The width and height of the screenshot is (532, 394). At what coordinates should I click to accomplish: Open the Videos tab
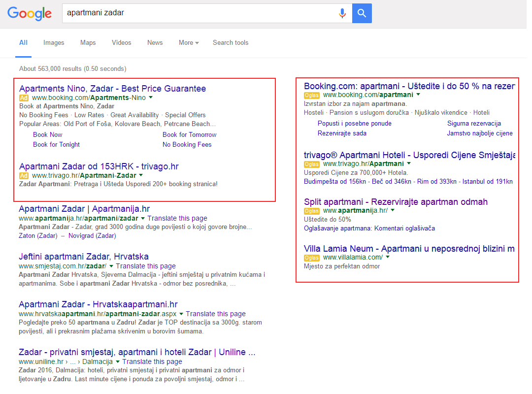click(x=122, y=43)
